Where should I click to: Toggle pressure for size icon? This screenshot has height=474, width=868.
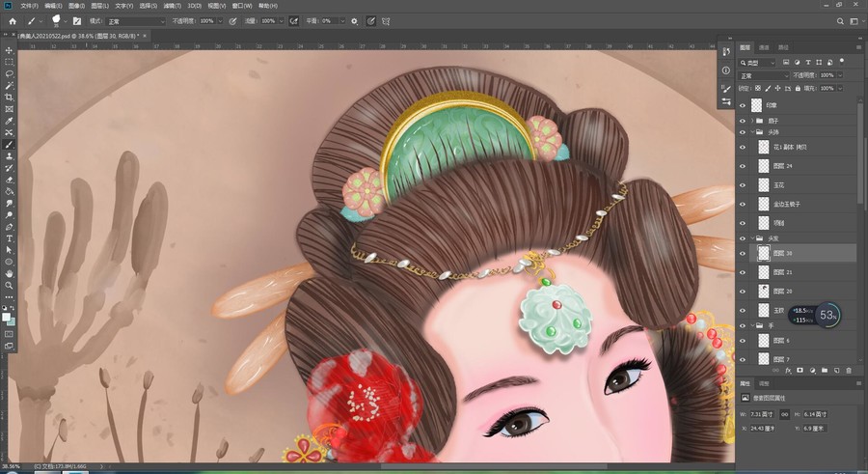371,21
